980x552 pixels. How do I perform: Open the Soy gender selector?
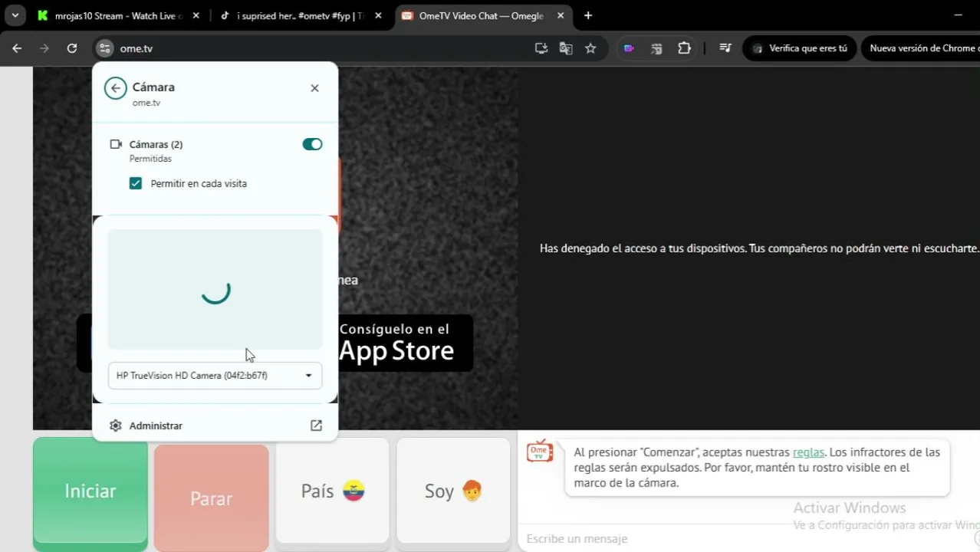453,491
